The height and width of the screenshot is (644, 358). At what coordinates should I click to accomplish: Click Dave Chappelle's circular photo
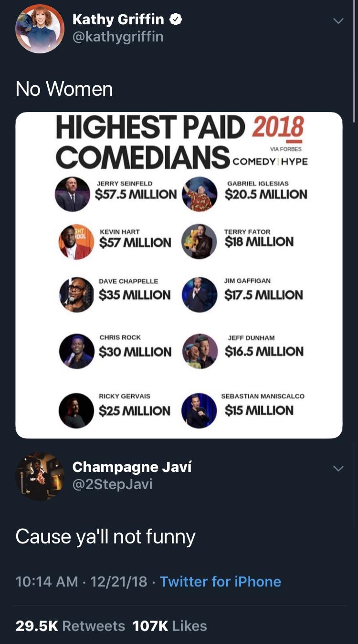tap(77, 295)
